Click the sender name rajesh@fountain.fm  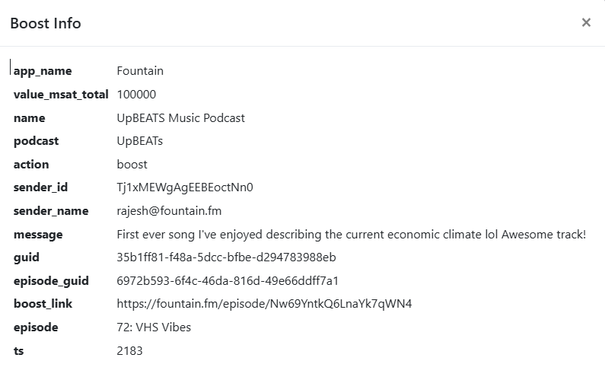click(x=169, y=211)
